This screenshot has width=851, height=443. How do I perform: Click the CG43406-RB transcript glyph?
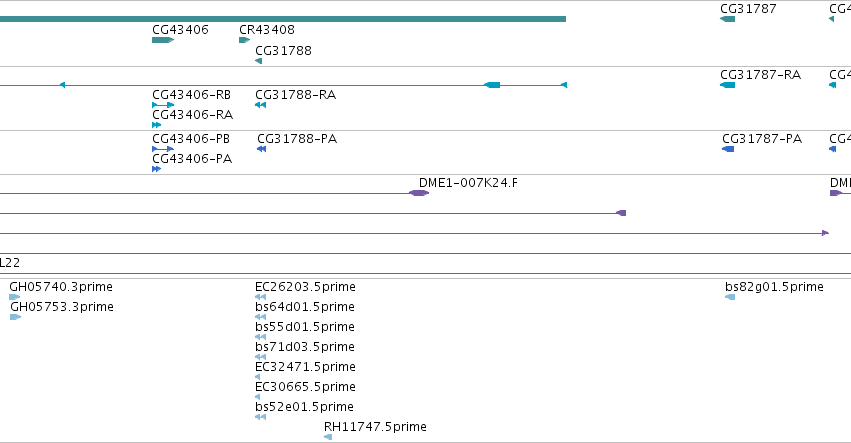(163, 105)
